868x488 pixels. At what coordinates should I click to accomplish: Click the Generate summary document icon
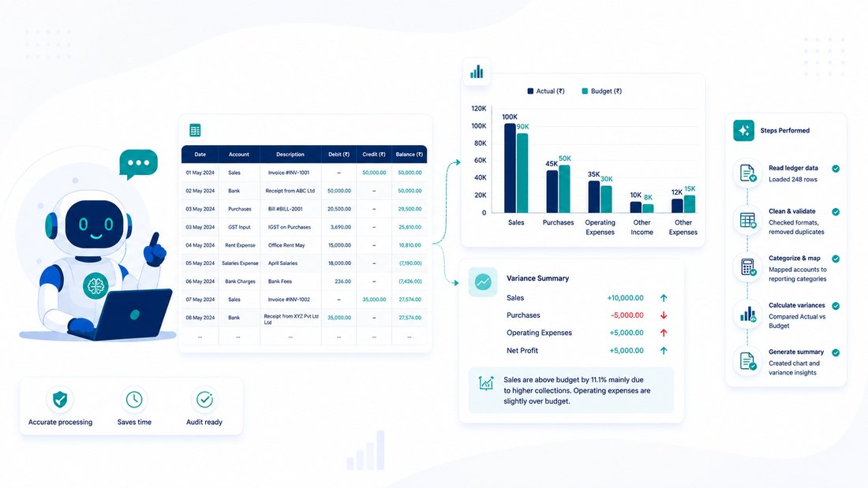tap(748, 361)
